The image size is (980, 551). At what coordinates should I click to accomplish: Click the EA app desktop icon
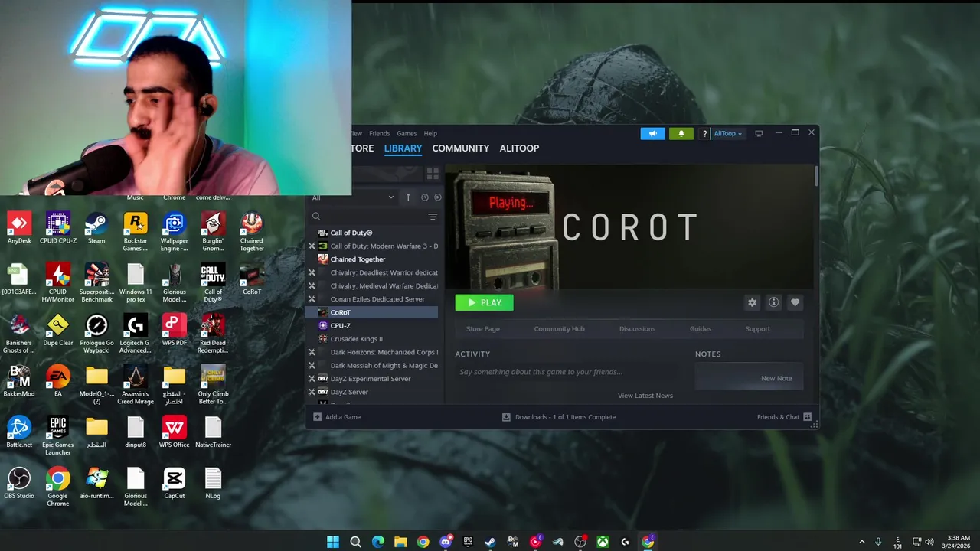tap(57, 380)
